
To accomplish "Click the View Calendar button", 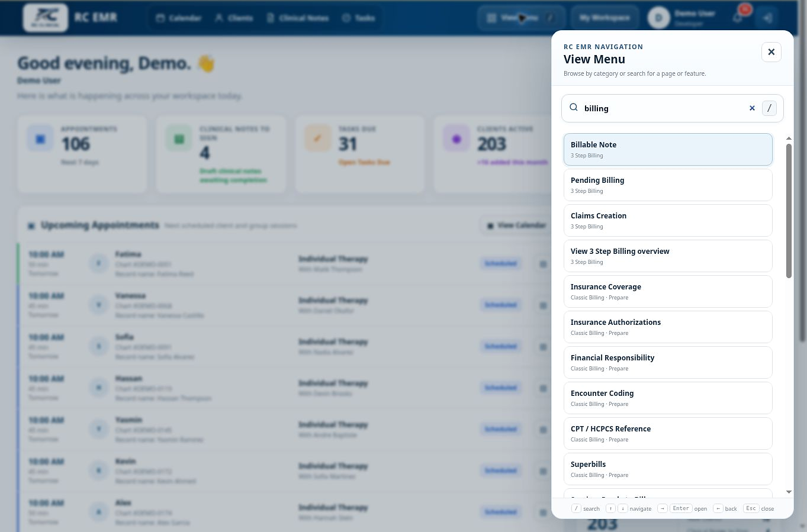I will tap(516, 225).
